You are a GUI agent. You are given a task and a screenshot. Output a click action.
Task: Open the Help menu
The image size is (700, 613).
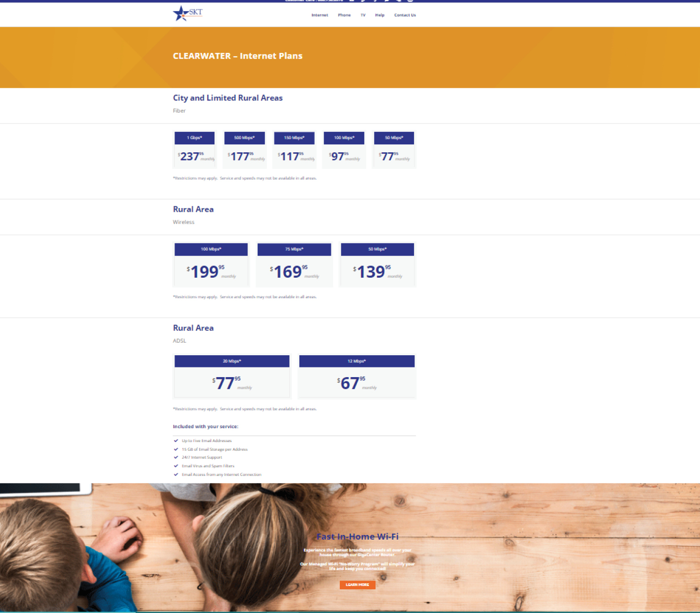pos(380,15)
